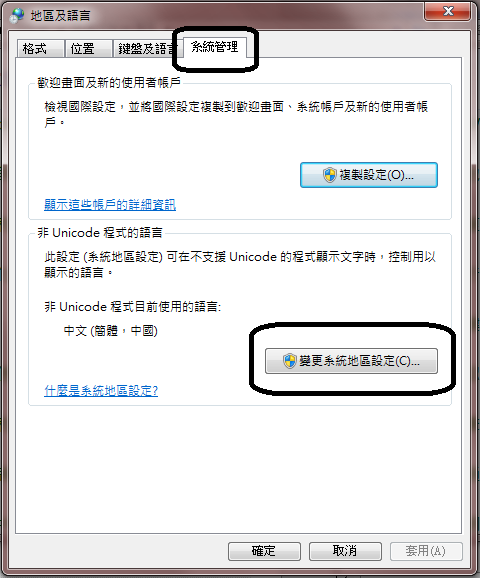Image resolution: width=480 pixels, height=579 pixels.
Task: Open 變更系統地區設定(C)... dialog
Action: pos(351,361)
